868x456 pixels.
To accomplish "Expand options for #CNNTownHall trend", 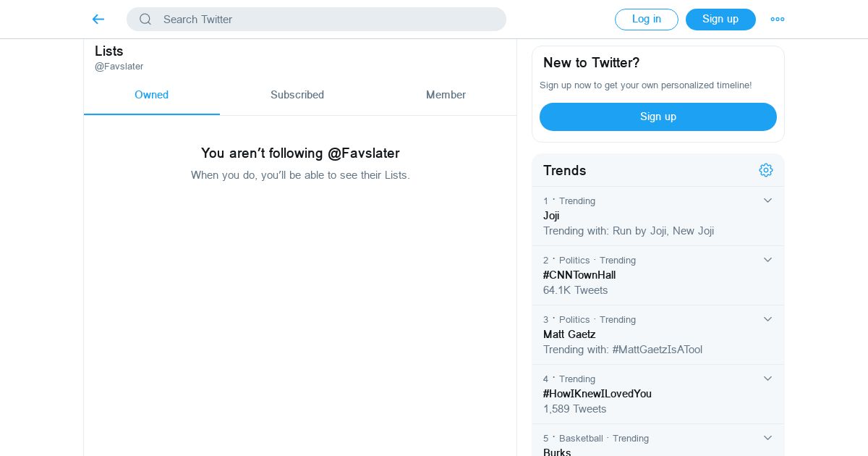I will point(767,260).
